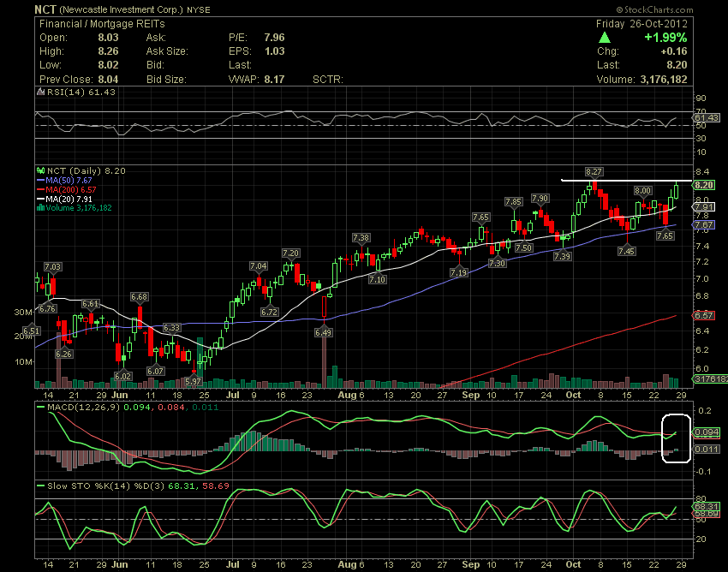
Task: Click the tall volume bar above 6.26 label
Action: point(59,360)
